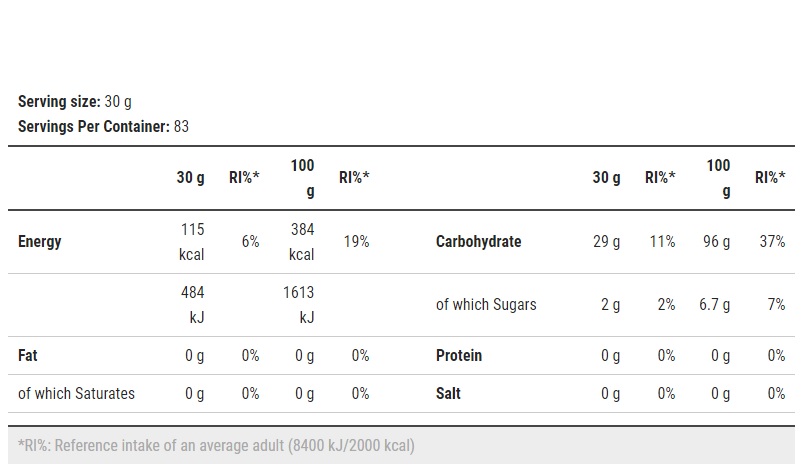The image size is (809, 472).
Task: Click the 6% energy RI value
Action: [250, 242]
